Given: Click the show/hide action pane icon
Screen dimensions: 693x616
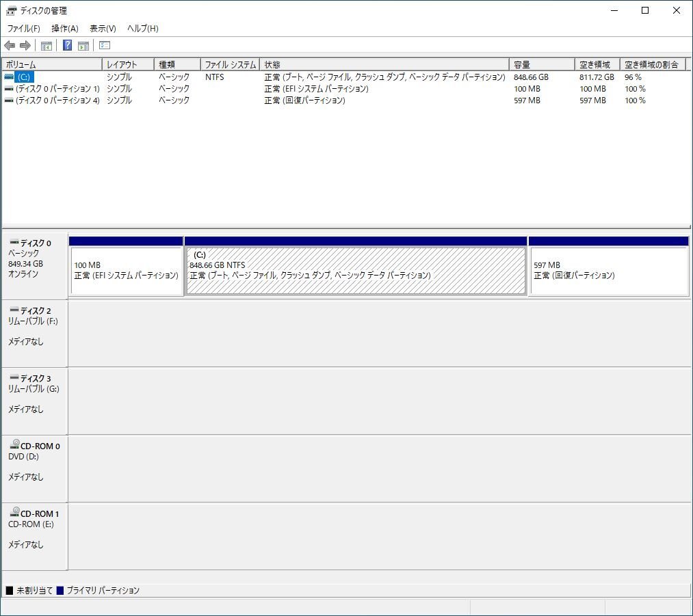Looking at the screenshot, I should point(83,46).
